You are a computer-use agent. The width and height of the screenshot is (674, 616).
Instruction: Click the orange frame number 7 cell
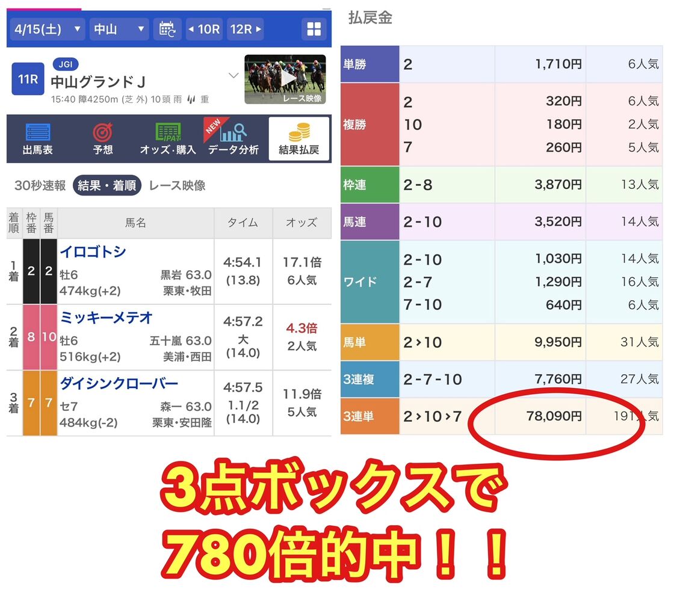tap(31, 403)
